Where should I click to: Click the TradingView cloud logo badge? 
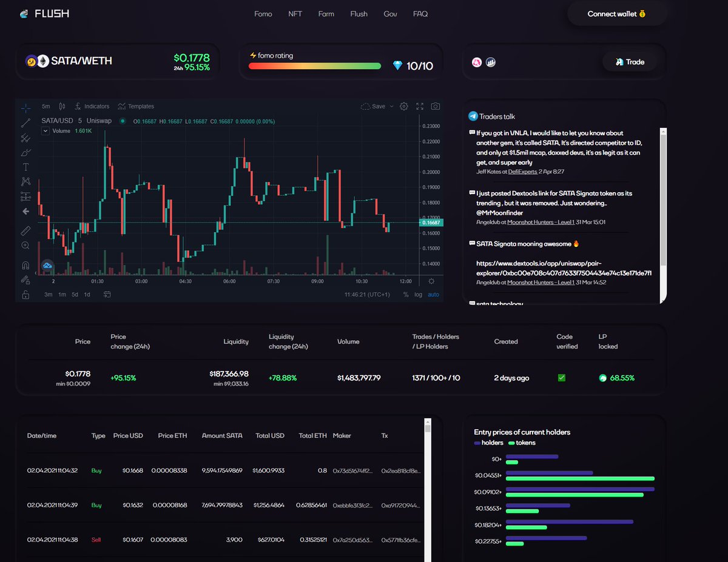(x=47, y=266)
